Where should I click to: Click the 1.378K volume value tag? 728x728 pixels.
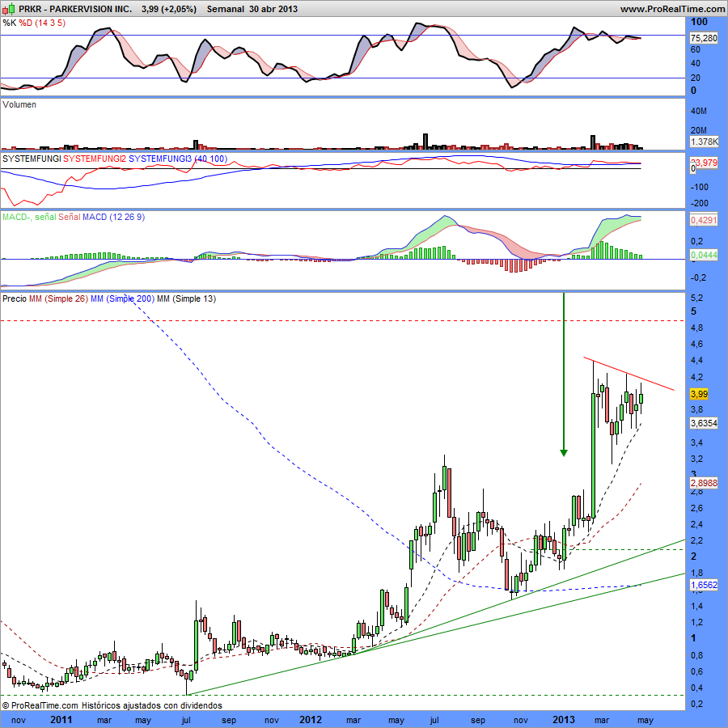pyautogui.click(x=705, y=142)
